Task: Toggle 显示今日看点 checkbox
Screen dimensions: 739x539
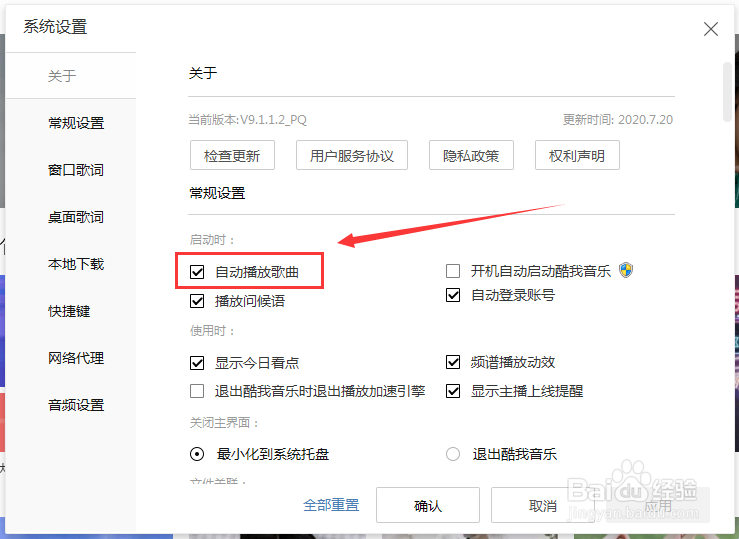Action: coord(197,363)
